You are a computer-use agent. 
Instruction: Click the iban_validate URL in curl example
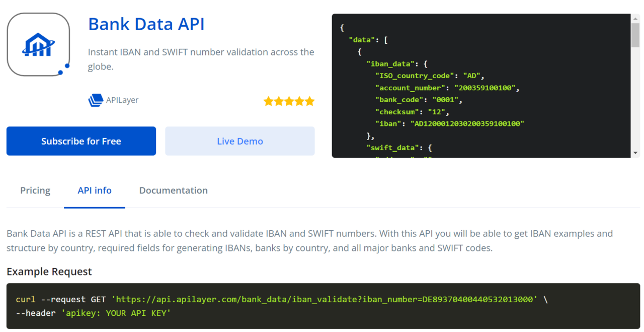point(324,299)
